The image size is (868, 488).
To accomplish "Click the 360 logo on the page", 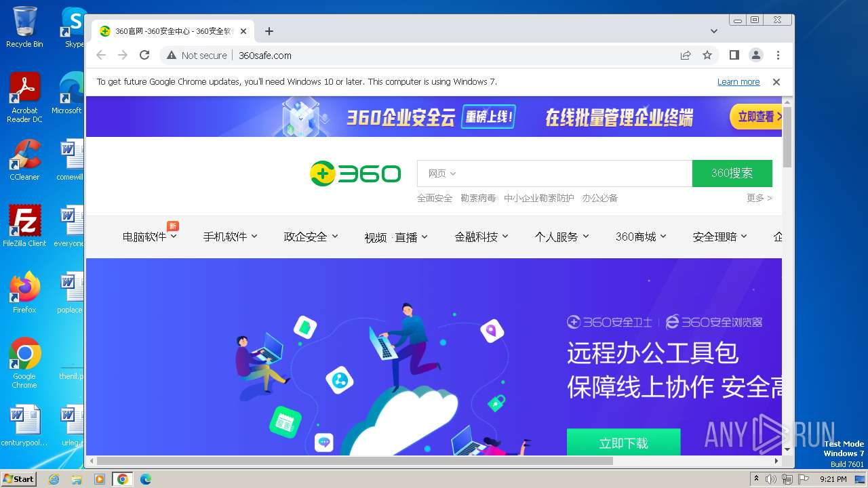I will (355, 174).
